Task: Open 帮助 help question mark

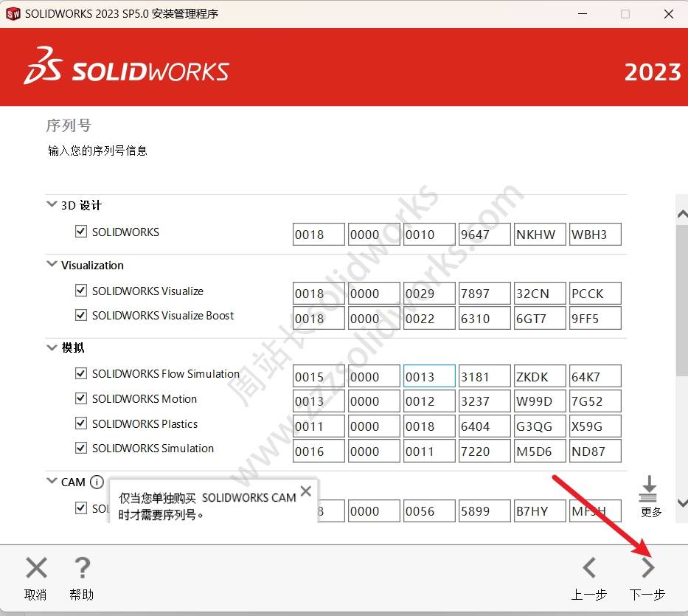Action: pyautogui.click(x=82, y=568)
